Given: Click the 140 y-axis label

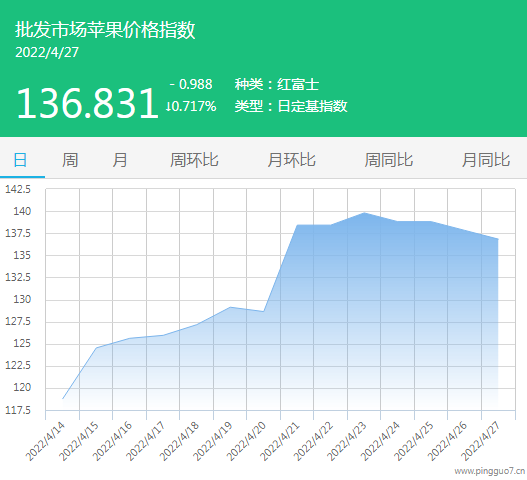Looking at the screenshot, I should (x=22, y=211).
